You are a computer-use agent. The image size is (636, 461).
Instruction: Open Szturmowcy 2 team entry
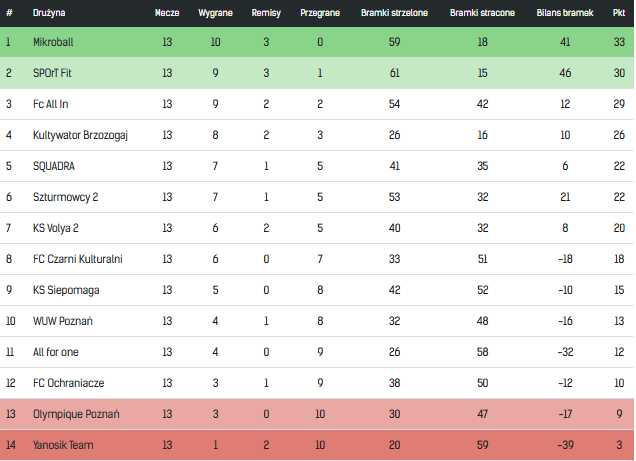tap(65, 197)
